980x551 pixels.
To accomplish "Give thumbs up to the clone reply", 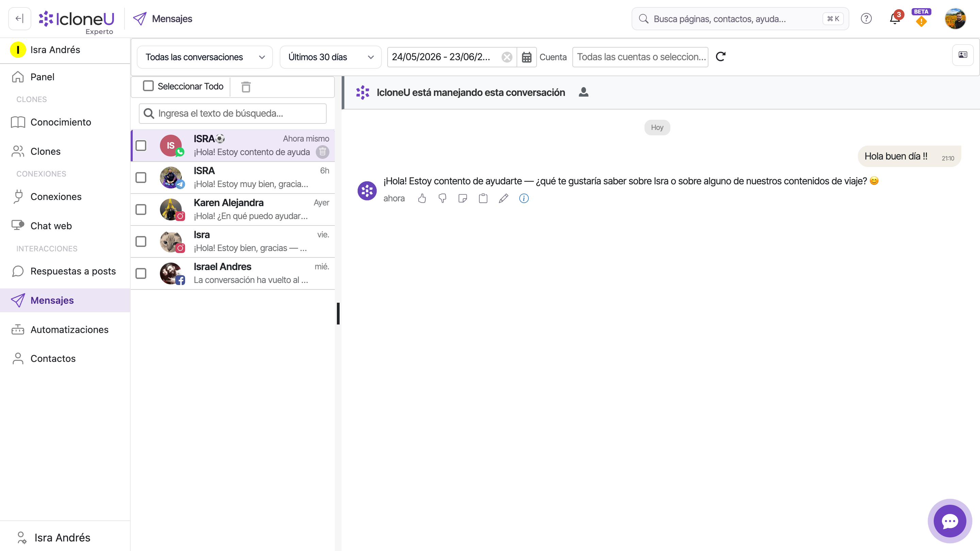I will (x=422, y=199).
